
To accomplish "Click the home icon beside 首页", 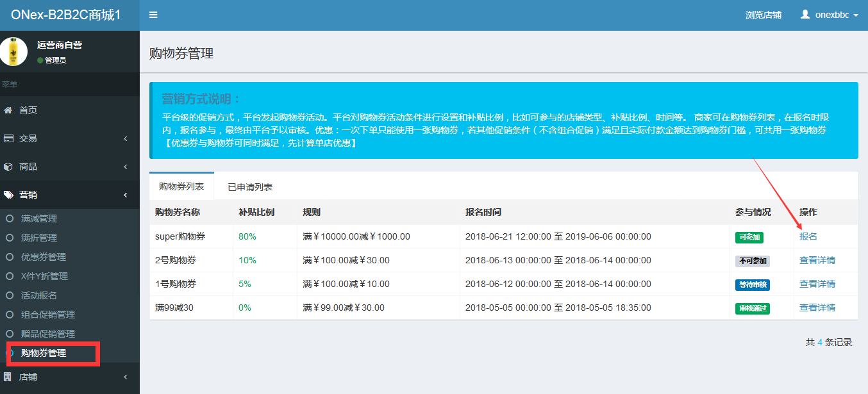I will coord(8,110).
